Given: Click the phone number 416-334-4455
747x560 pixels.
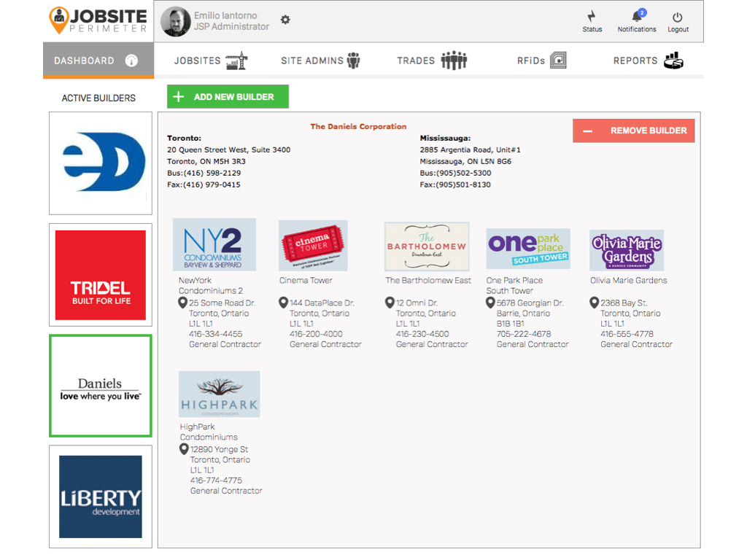Looking at the screenshot, I should 216,334.
